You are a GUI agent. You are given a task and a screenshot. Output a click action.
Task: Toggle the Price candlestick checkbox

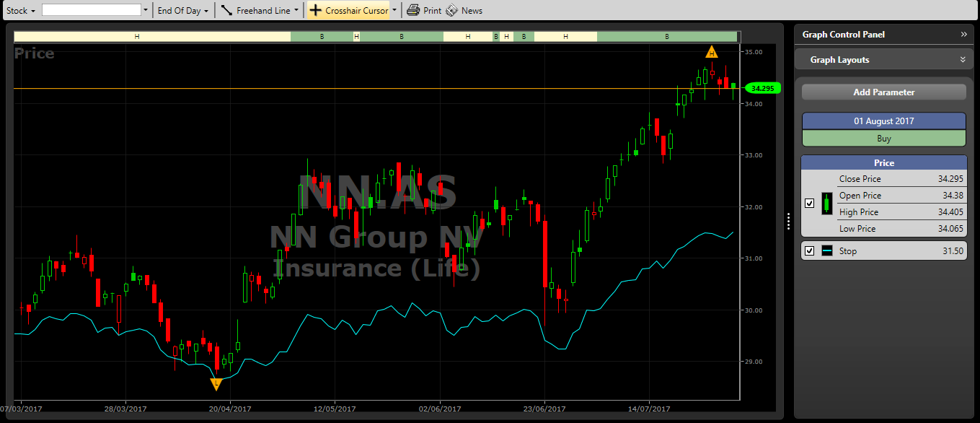click(809, 204)
